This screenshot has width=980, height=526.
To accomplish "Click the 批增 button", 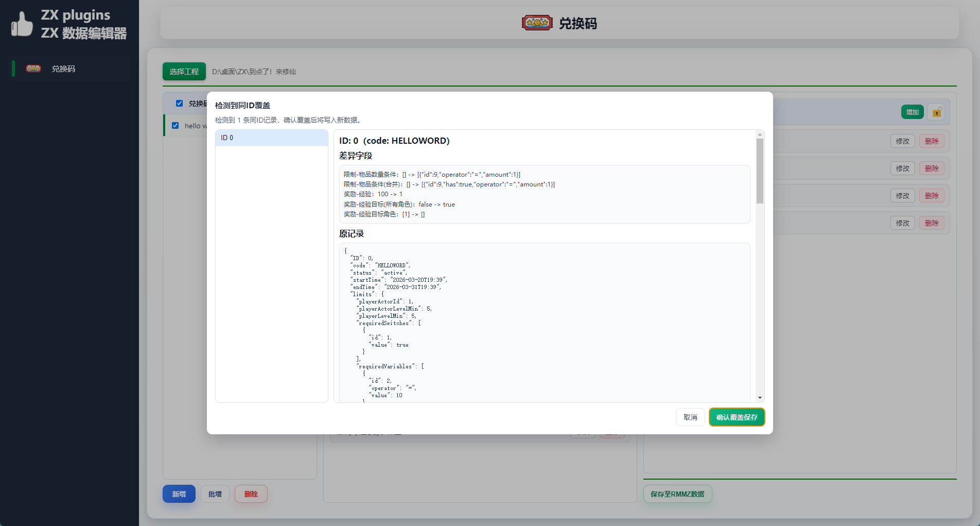I will pos(215,494).
